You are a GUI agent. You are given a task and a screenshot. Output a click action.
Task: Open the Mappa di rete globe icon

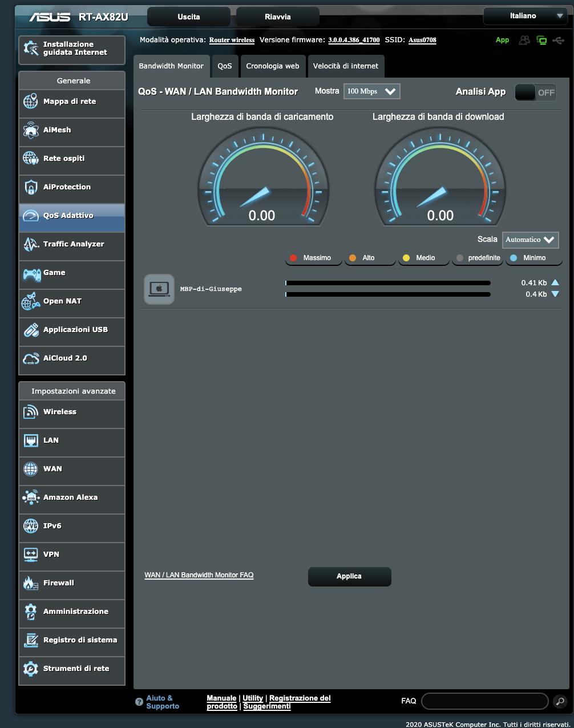(x=31, y=101)
